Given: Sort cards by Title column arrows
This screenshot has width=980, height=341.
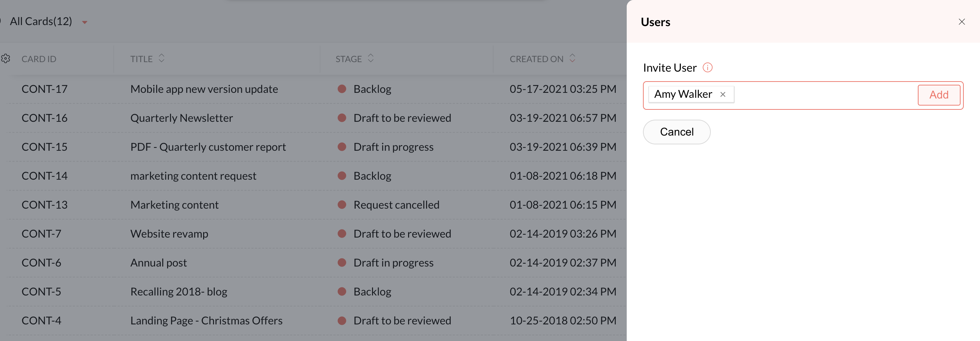Looking at the screenshot, I should [161, 59].
